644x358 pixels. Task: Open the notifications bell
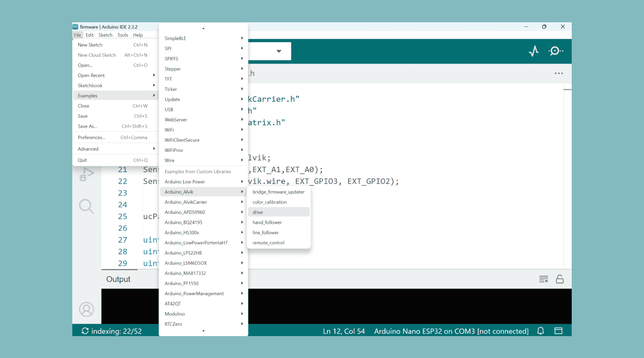coord(540,331)
